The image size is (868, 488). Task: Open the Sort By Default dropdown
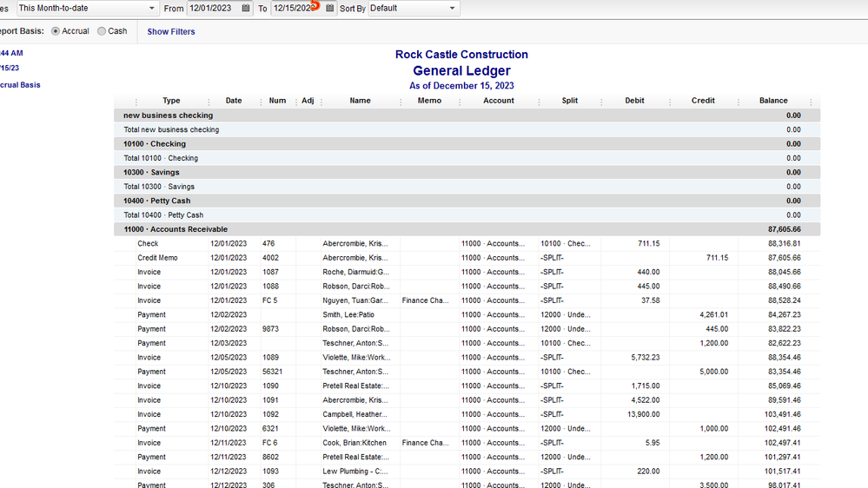(x=452, y=9)
